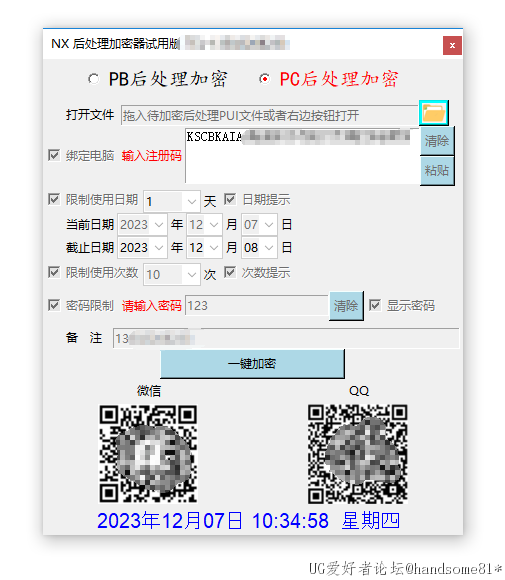Viewport: 505px width, 580px height.
Task: Click the password field containing 123
Action: pos(256,306)
